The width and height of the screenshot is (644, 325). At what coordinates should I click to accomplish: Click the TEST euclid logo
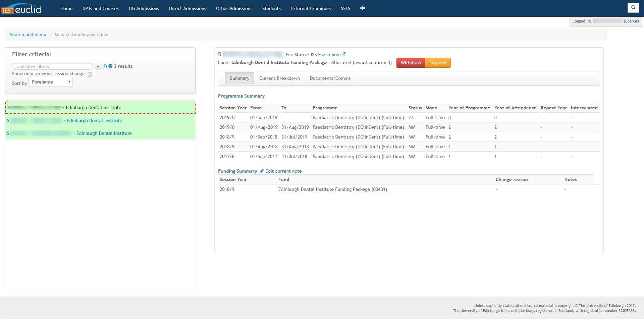(21, 9)
